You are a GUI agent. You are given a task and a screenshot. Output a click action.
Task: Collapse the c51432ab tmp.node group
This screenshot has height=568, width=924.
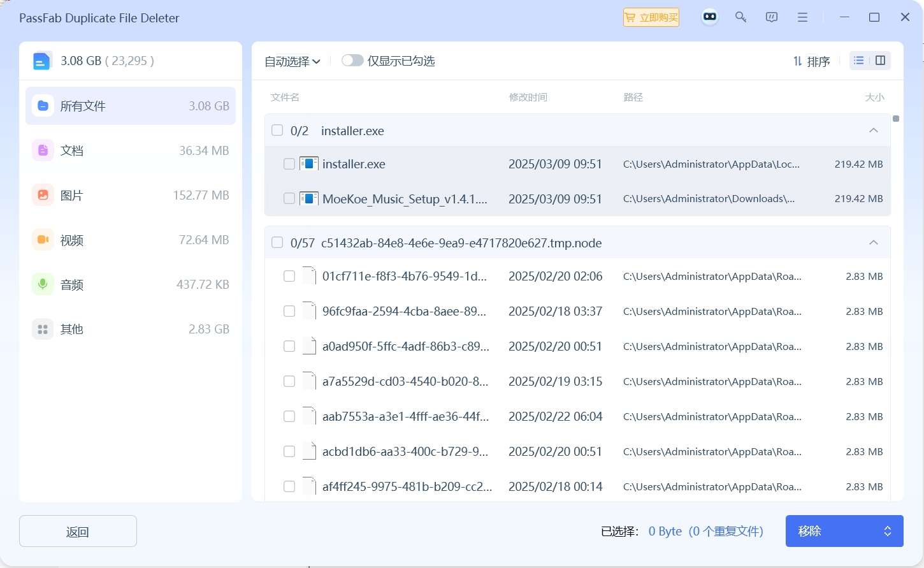pyautogui.click(x=874, y=243)
